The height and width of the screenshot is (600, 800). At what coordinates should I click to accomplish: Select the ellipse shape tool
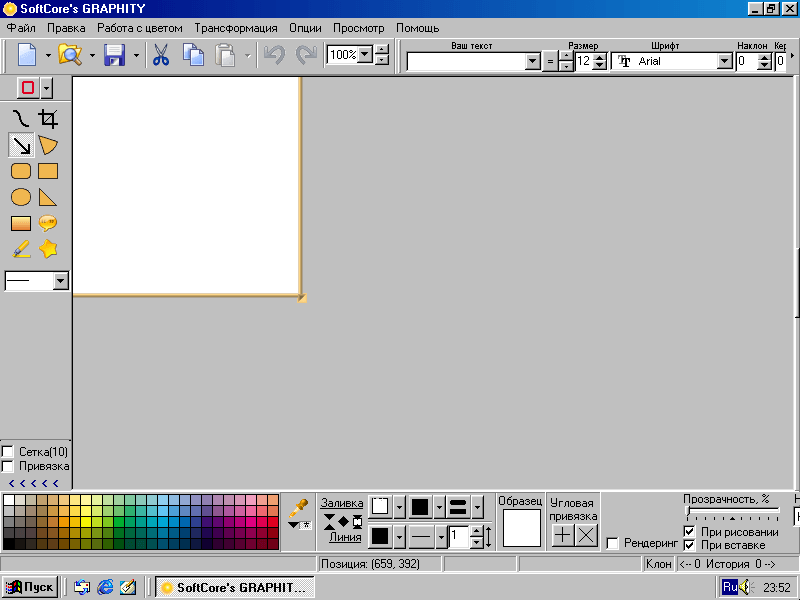point(20,197)
